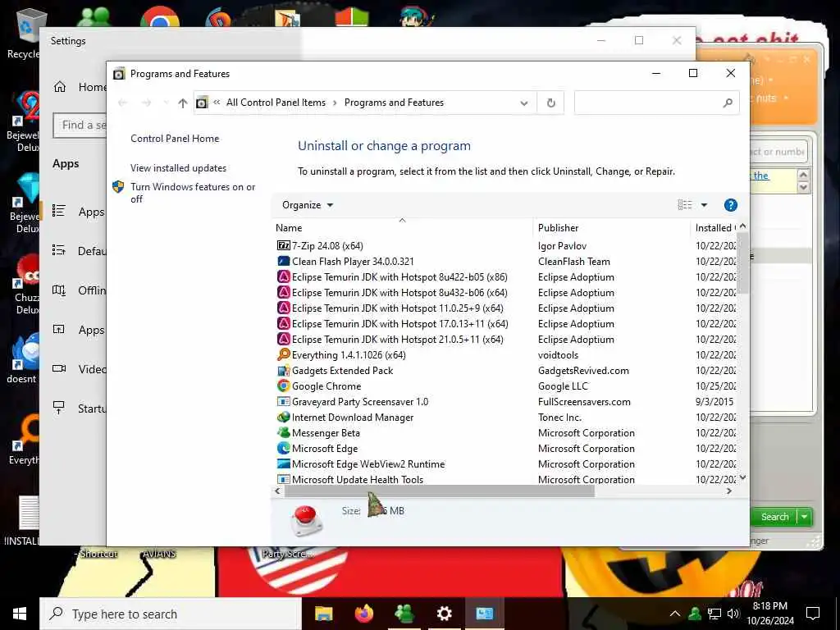
Task: Select the Everything 1.4.1.1026 magnifier icon
Action: point(283,354)
